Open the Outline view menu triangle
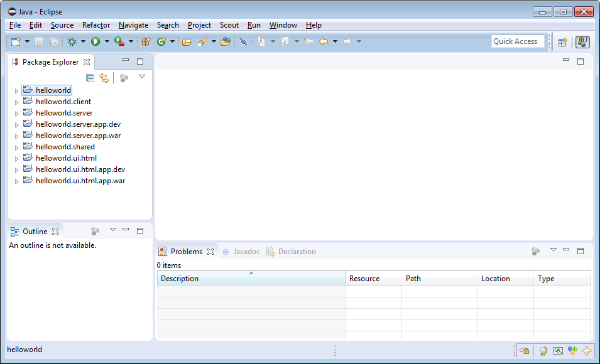This screenshot has width=600, height=364. [x=113, y=230]
